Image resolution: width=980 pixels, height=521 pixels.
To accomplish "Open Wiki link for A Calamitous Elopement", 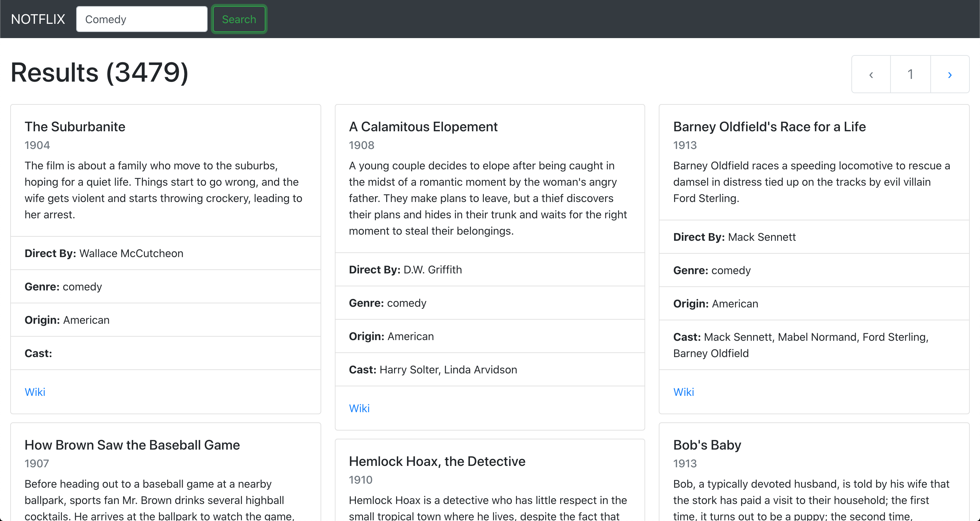I will click(359, 408).
